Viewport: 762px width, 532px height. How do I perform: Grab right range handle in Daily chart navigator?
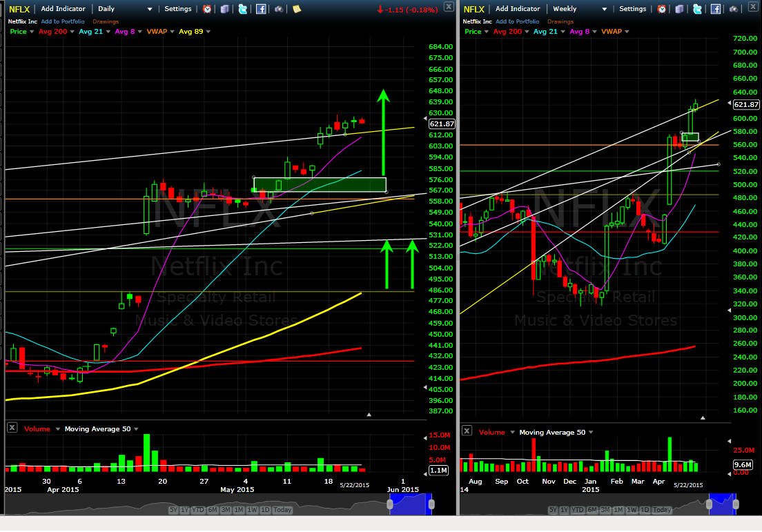431,504
